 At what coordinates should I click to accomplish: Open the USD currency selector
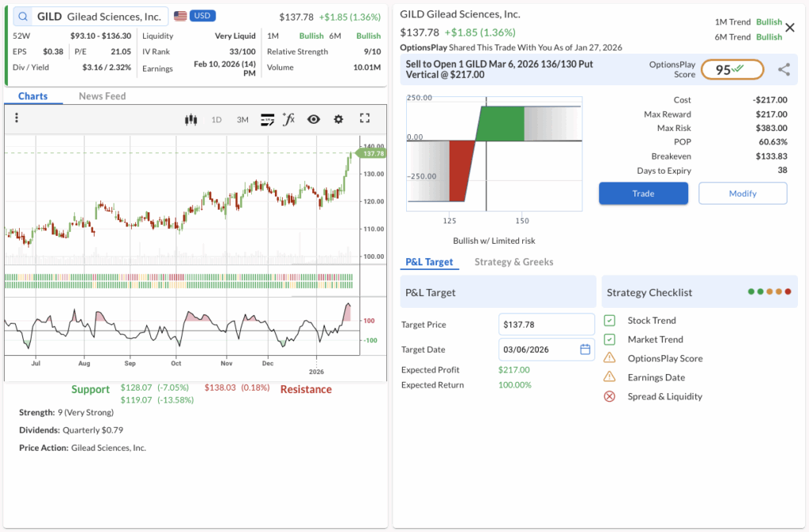(x=202, y=16)
